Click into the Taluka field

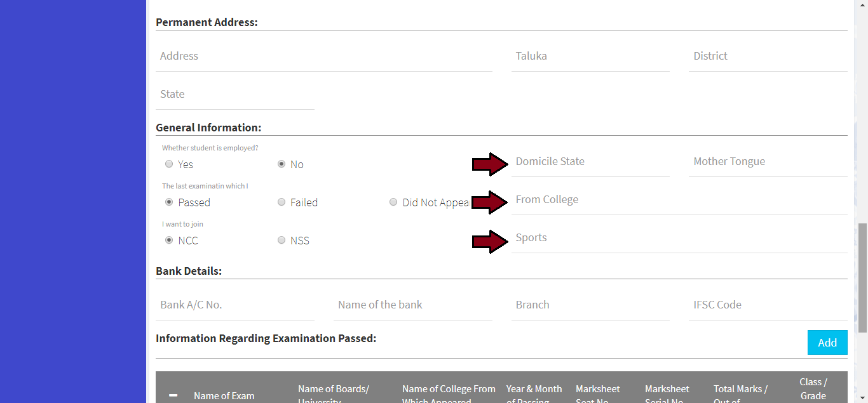pos(590,56)
